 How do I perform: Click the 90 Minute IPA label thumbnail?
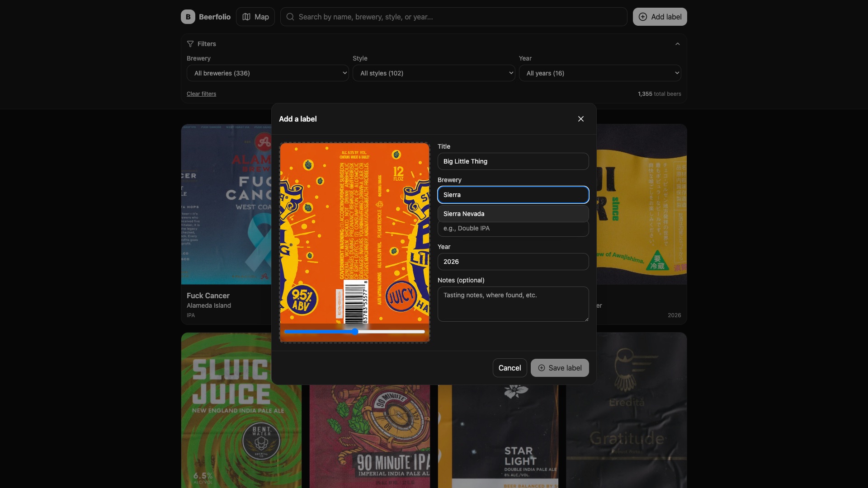(370, 436)
